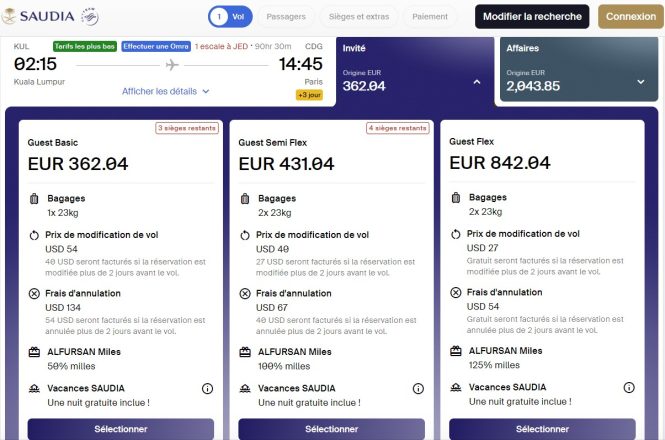Open Vacances SAUDIA info icon in Guest Semi Flex
Image resolution: width=665 pixels, height=440 pixels.
[x=418, y=389]
